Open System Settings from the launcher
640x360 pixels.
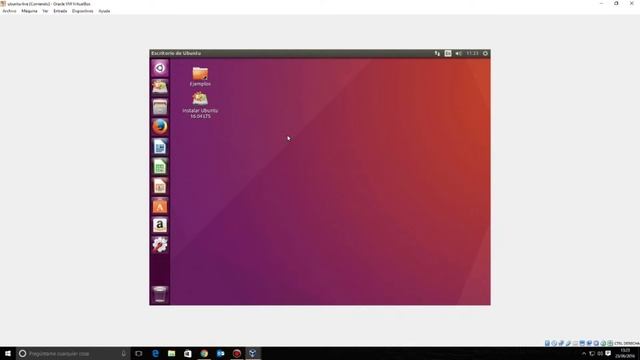pos(160,245)
